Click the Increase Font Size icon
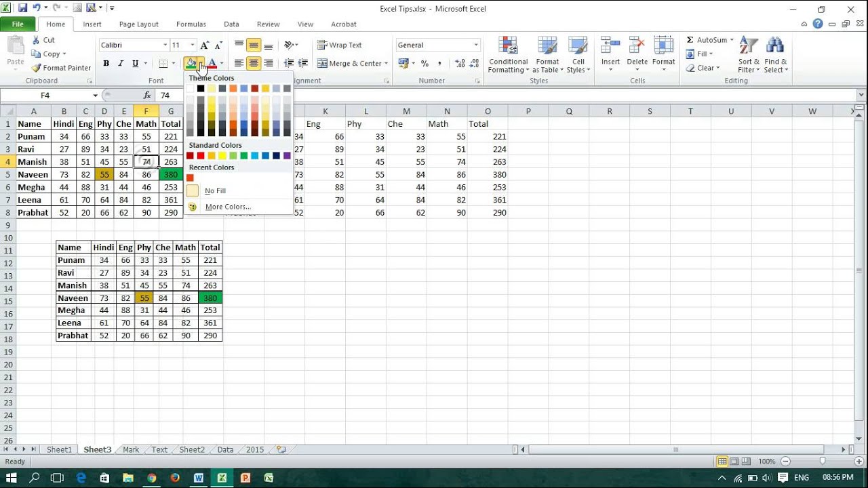The image size is (868, 488). 205,45
